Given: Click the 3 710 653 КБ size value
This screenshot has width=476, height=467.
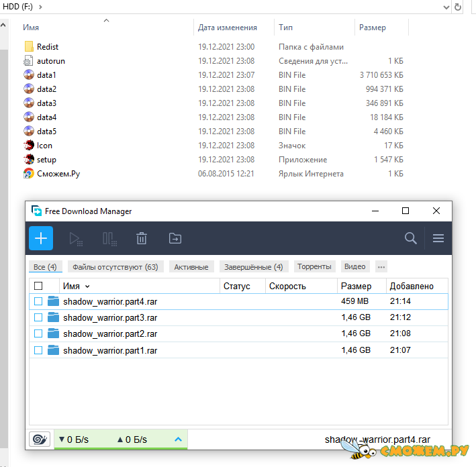Looking at the screenshot, I should [x=381, y=75].
